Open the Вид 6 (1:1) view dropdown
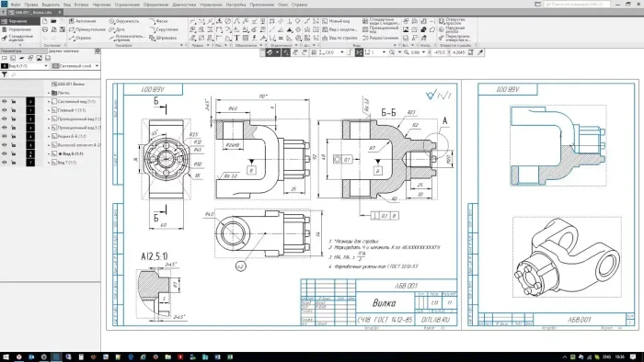The image size is (644, 362). pyautogui.click(x=46, y=65)
